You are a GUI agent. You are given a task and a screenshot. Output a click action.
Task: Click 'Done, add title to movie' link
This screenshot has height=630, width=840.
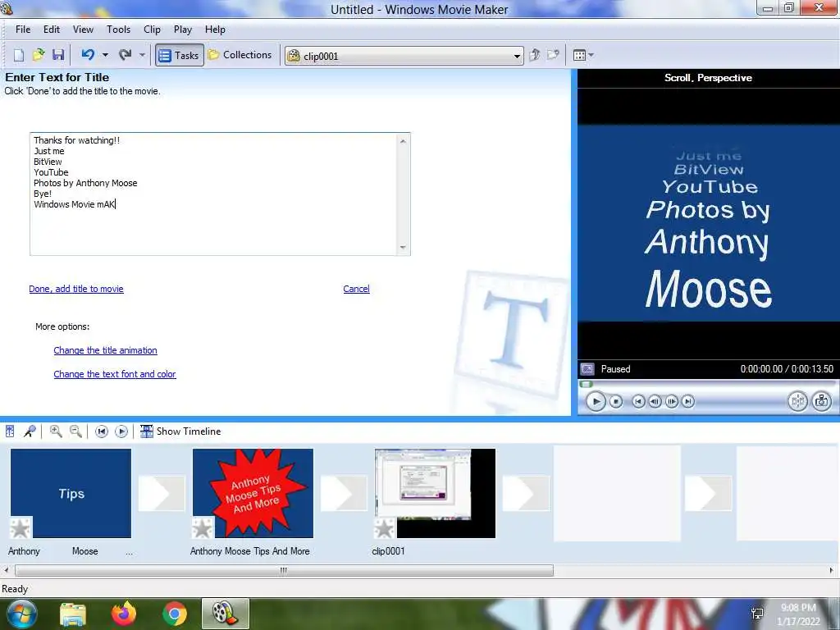(x=76, y=289)
